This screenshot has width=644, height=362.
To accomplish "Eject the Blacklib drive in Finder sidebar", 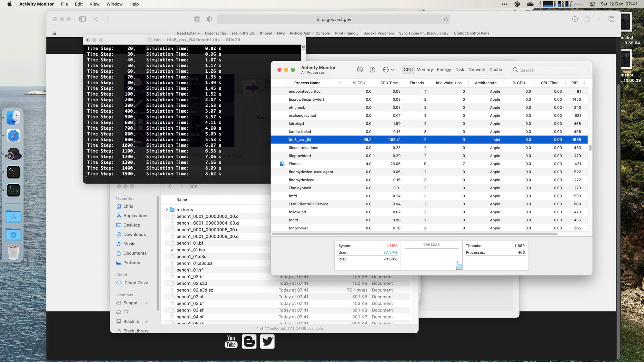I will (x=147, y=321).
